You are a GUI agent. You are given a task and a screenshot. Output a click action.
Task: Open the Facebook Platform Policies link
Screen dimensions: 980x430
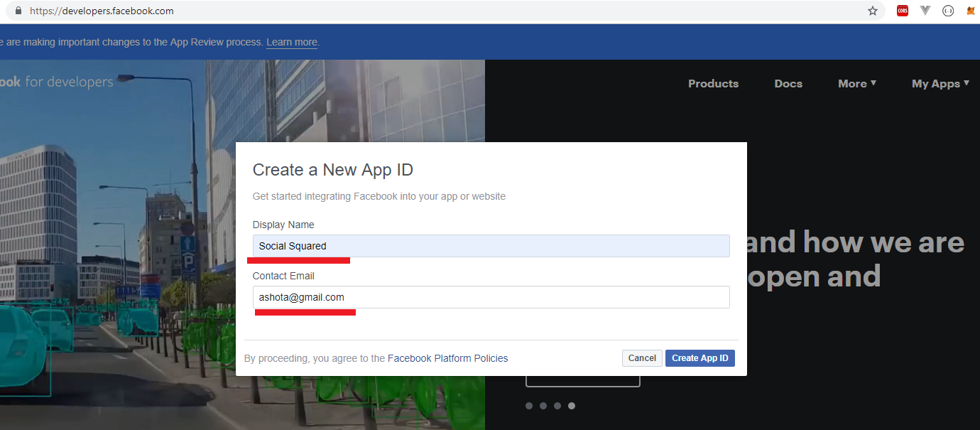[x=447, y=358]
